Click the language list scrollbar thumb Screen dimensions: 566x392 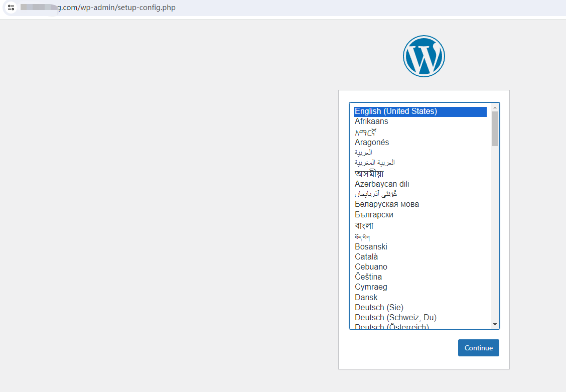click(495, 128)
